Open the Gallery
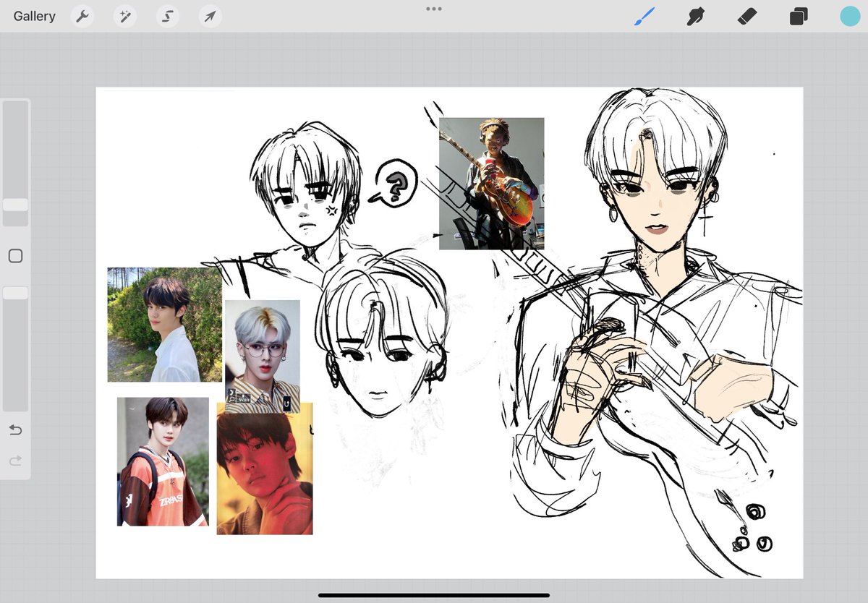The width and height of the screenshot is (868, 603). (34, 16)
